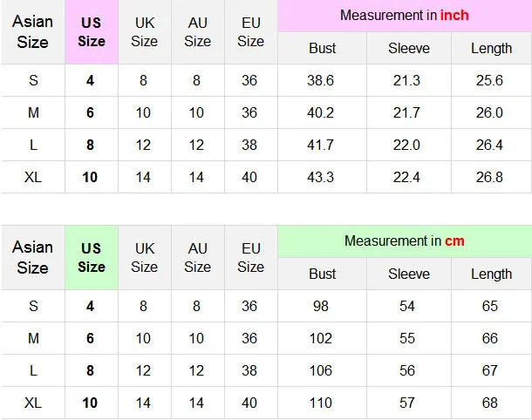Image resolution: width=532 pixels, height=420 pixels.
Task: Click the Asian Size header in top table
Action: (x=33, y=32)
